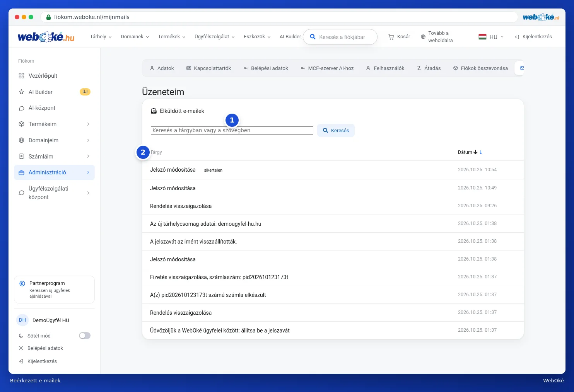This screenshot has width=574, height=392.
Task: Open the Termékek dropdown menu
Action: click(172, 37)
